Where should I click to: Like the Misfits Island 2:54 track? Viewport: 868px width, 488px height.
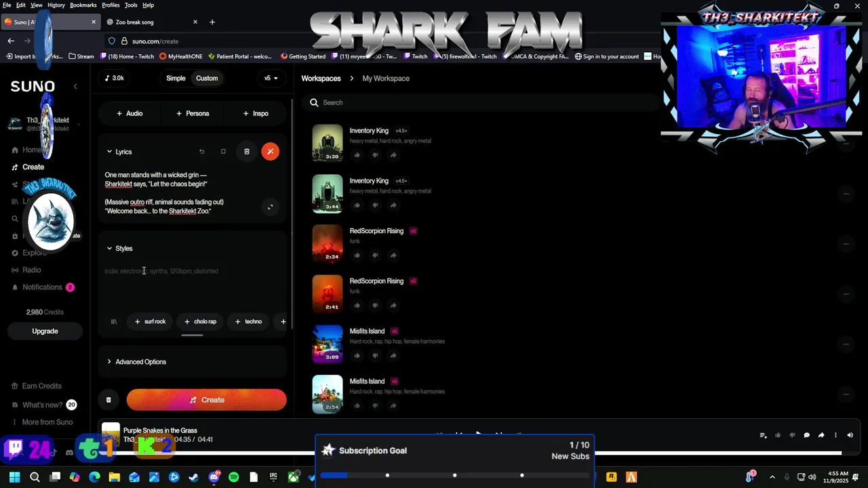click(357, 406)
